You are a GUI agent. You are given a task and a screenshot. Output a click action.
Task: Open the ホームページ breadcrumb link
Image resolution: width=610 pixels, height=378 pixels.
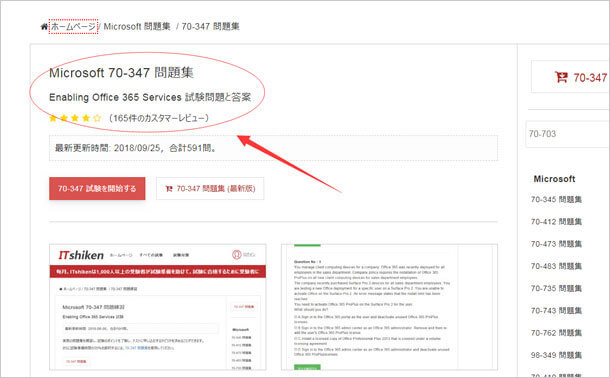[73, 26]
